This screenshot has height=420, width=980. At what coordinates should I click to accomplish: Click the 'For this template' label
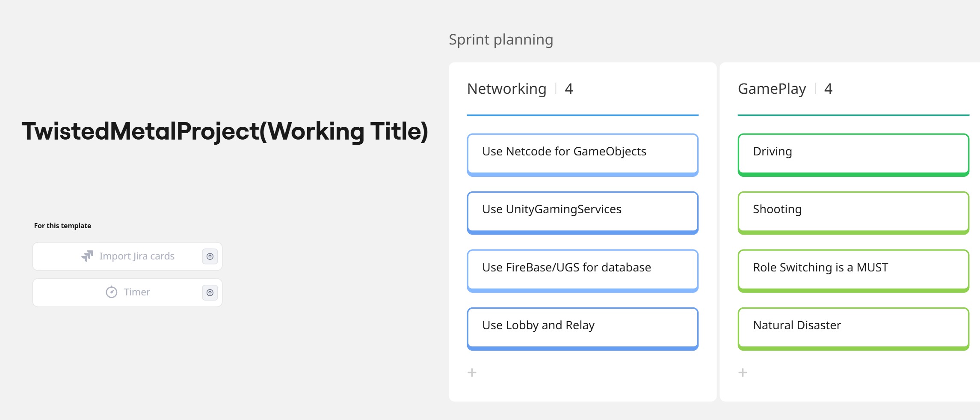pyautogui.click(x=62, y=226)
